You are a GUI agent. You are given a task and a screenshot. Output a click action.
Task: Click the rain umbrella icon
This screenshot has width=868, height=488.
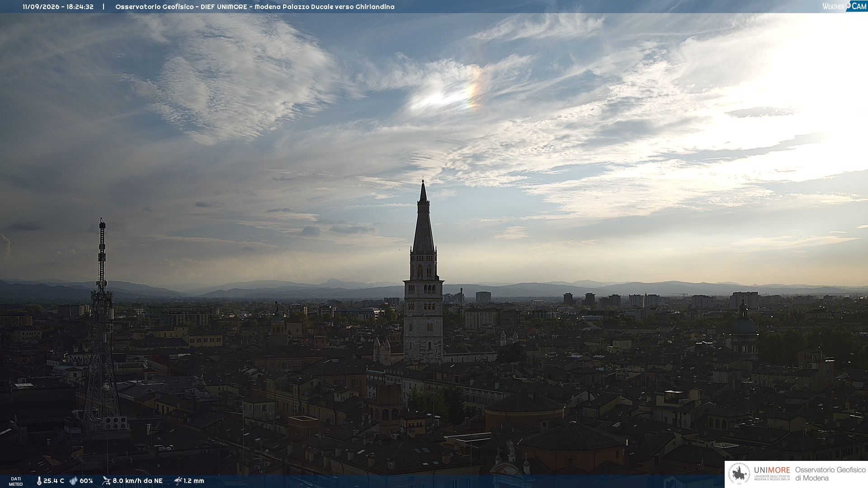point(178,481)
